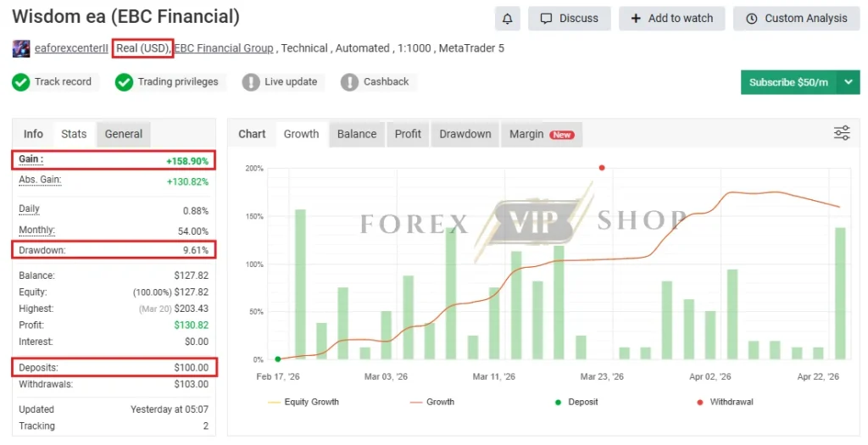Click the $127.82 Balance value
The width and height of the screenshot is (868, 445).
click(x=192, y=275)
